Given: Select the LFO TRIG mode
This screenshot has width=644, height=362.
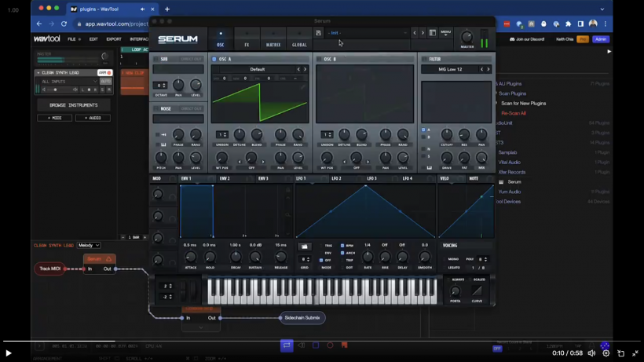Looking at the screenshot, I should tap(320, 246).
